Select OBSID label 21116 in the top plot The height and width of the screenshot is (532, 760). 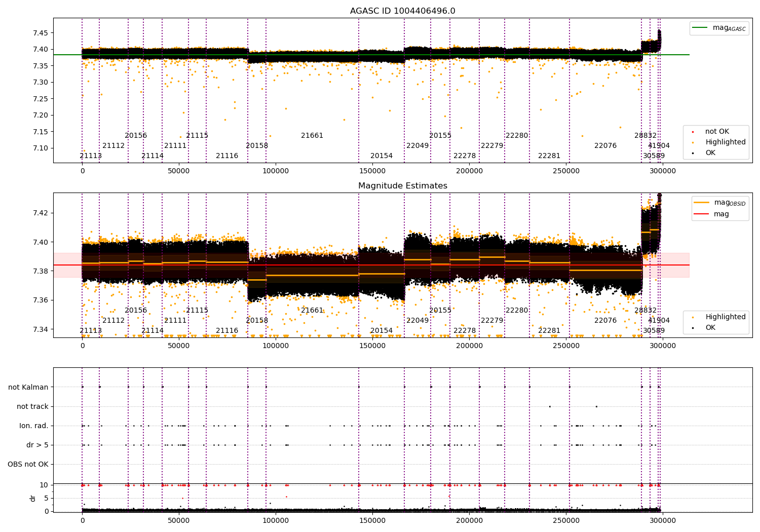tap(227, 156)
